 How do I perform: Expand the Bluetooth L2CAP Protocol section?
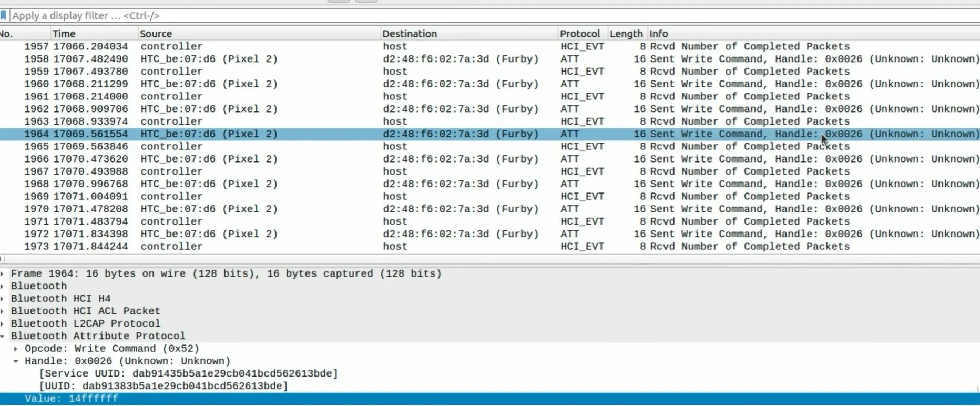3,324
